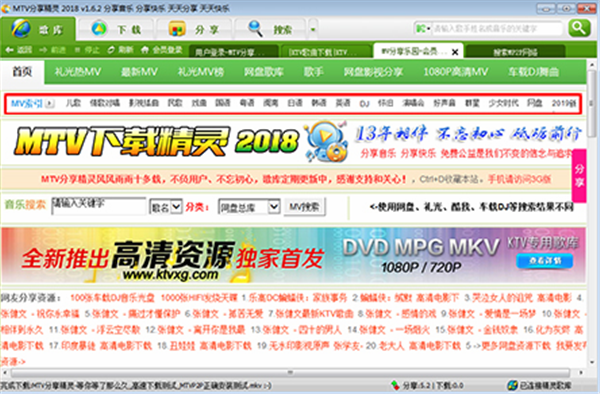This screenshot has height=394, width=600.
Task: Open link 13.张健文 - 四十的男人
Action: (297, 329)
